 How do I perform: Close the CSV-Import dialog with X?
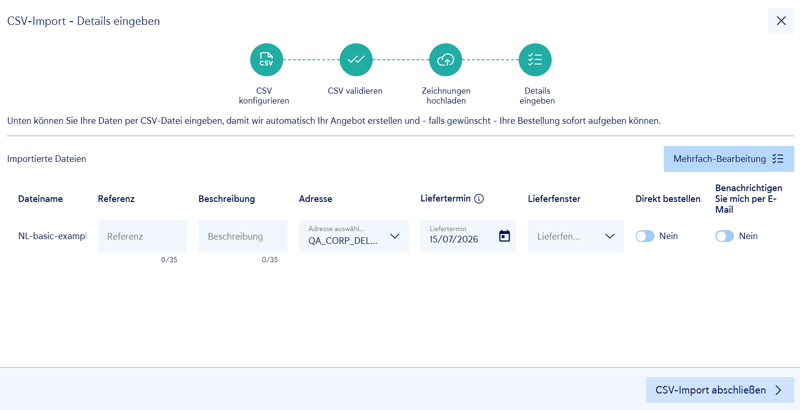[x=781, y=21]
